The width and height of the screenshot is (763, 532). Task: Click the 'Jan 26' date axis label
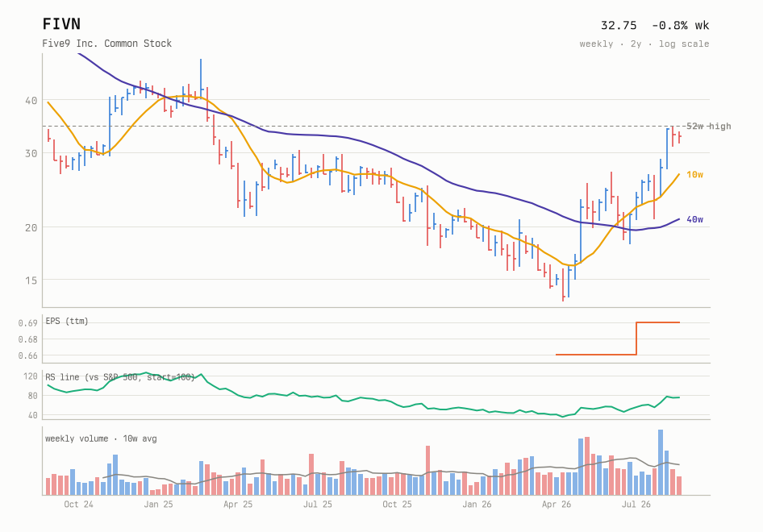tap(477, 505)
